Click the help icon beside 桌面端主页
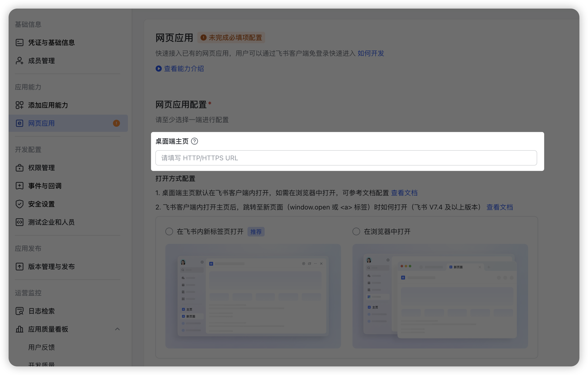Screen dimensions: 588x375 pyautogui.click(x=194, y=141)
